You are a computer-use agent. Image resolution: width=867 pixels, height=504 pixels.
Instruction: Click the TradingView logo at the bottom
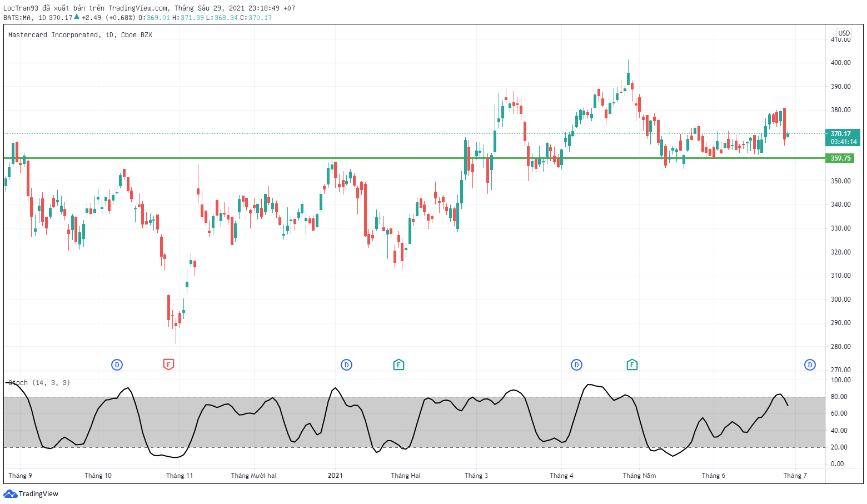[31, 493]
